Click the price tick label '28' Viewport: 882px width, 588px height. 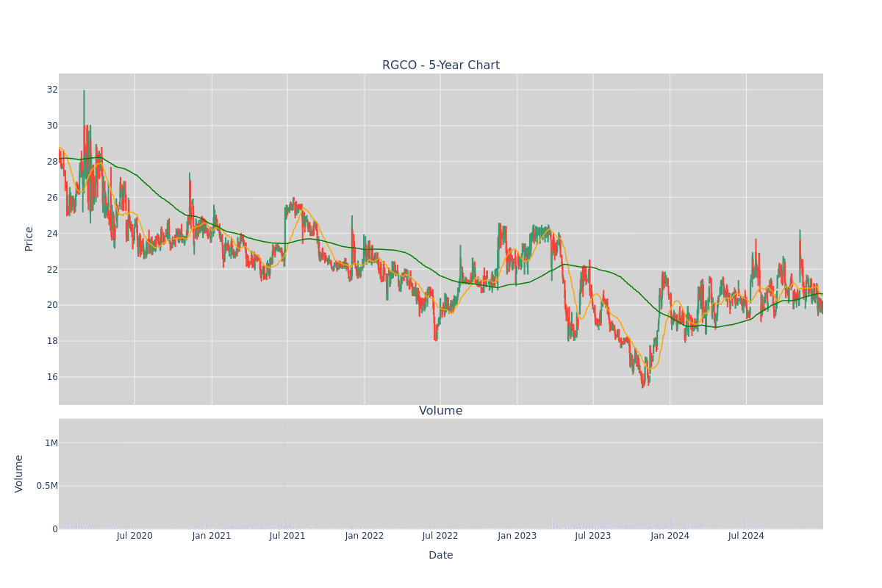point(52,162)
